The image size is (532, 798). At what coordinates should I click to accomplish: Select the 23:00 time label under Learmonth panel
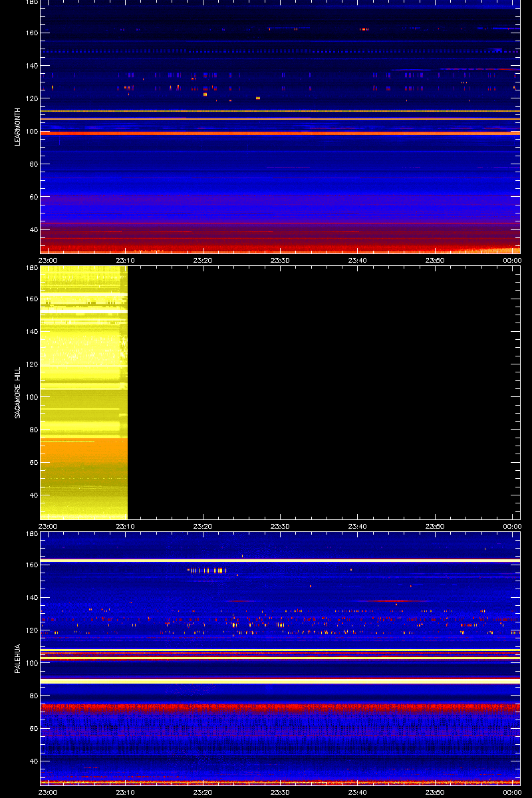[x=49, y=261]
